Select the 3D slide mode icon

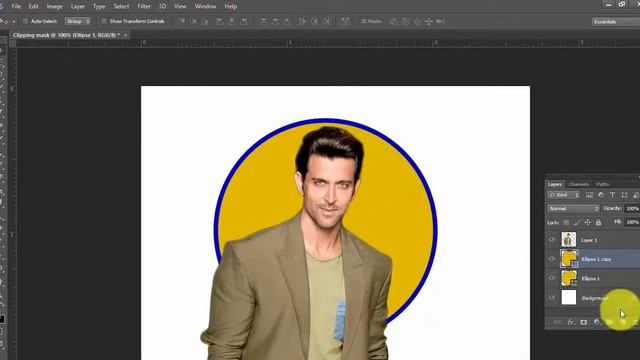point(429,21)
